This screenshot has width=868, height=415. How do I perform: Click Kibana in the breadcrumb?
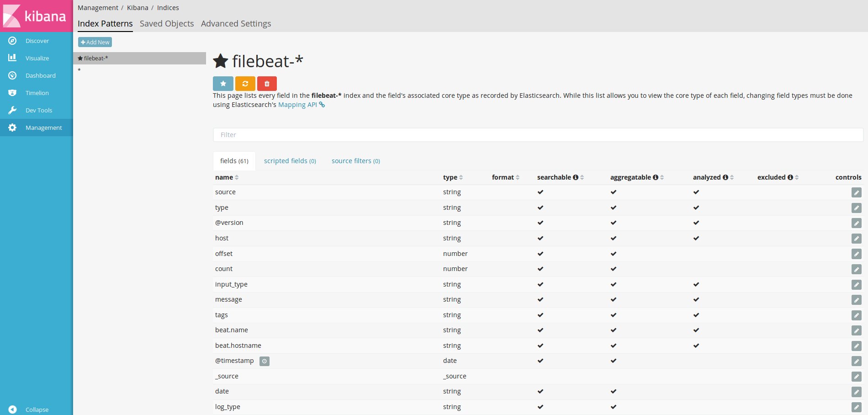(138, 8)
